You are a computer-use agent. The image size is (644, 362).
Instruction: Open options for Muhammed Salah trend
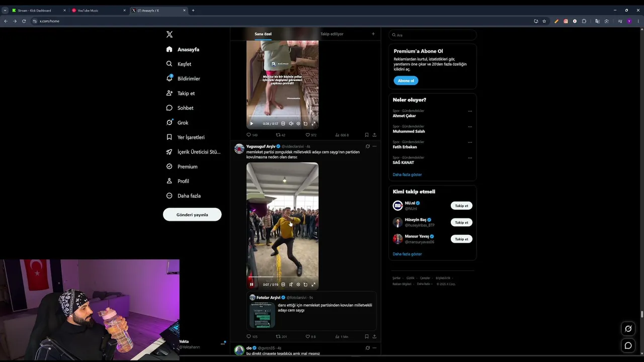tap(470, 127)
